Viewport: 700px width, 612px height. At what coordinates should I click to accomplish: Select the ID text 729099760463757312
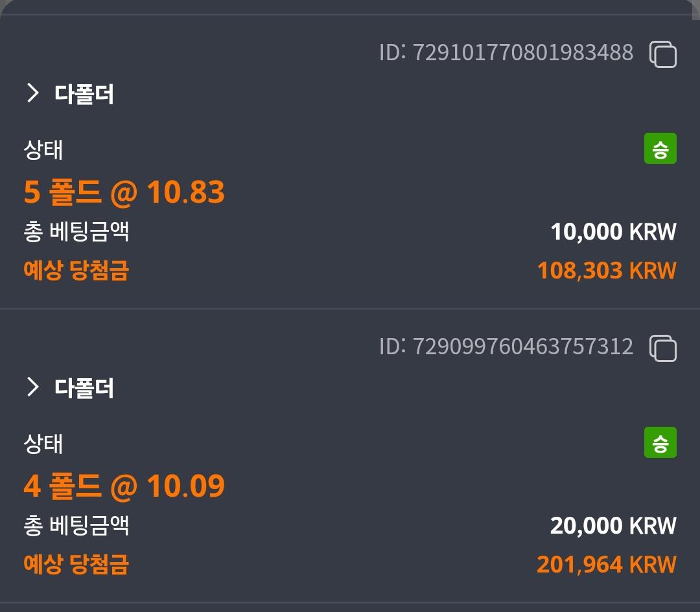click(x=506, y=346)
